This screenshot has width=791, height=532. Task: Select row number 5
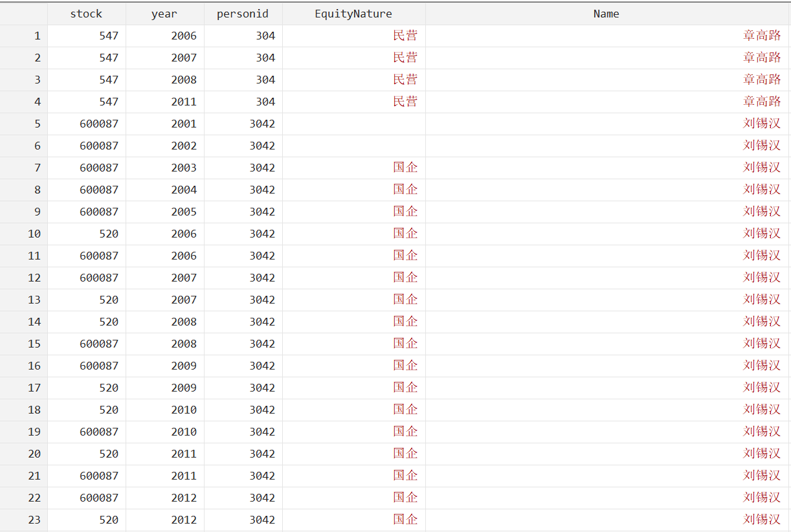point(24,124)
